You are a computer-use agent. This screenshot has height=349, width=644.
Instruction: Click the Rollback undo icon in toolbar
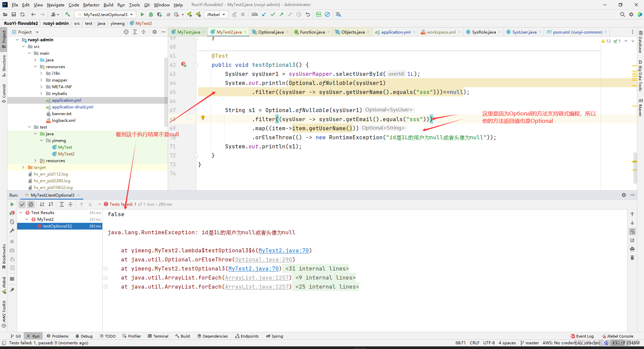point(308,14)
